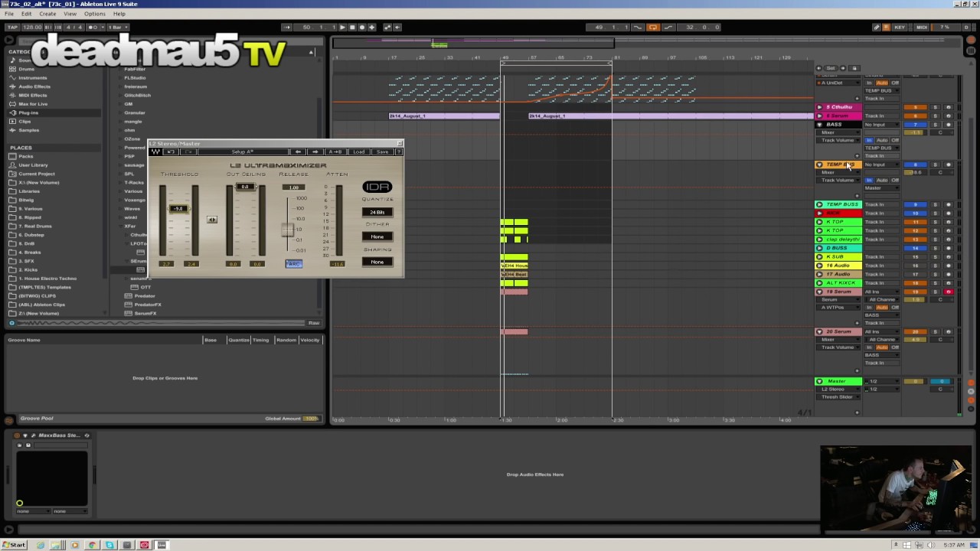
Task: Open the View menu
Action: coord(70,14)
